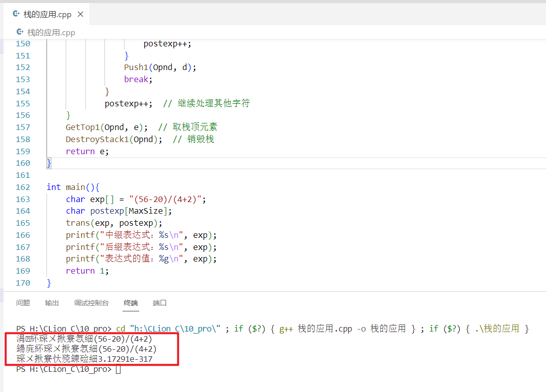Switch to the 调试控制台 tab
This screenshot has width=546, height=392.
[91, 303]
